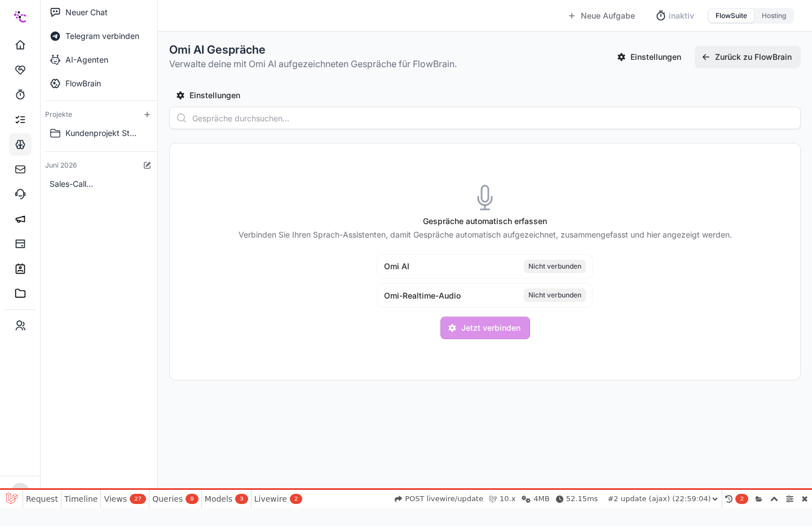Open the debugbar request selector dropdown
The width and height of the screenshot is (812, 526).
pyautogui.click(x=663, y=499)
